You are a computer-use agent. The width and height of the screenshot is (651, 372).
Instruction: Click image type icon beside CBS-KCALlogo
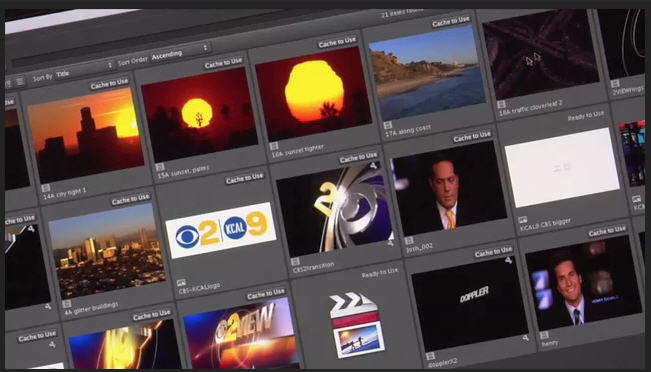(181, 283)
